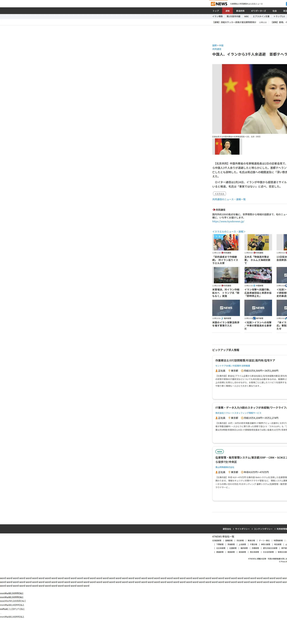Image resolution: width=287 pixels, height=644 pixels.
Task: Click person icon beside 正社員 in 在庫管理 job
Action: click(216, 472)
